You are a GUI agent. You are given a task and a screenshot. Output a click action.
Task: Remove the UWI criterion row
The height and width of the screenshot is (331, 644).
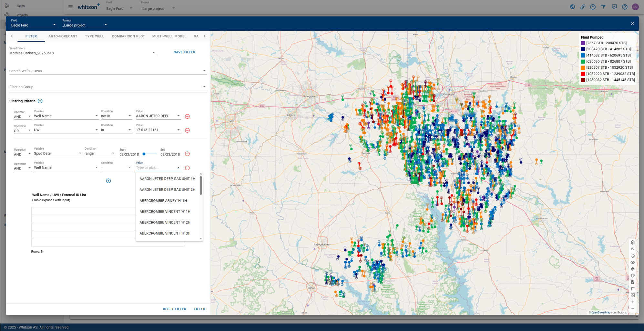click(187, 130)
